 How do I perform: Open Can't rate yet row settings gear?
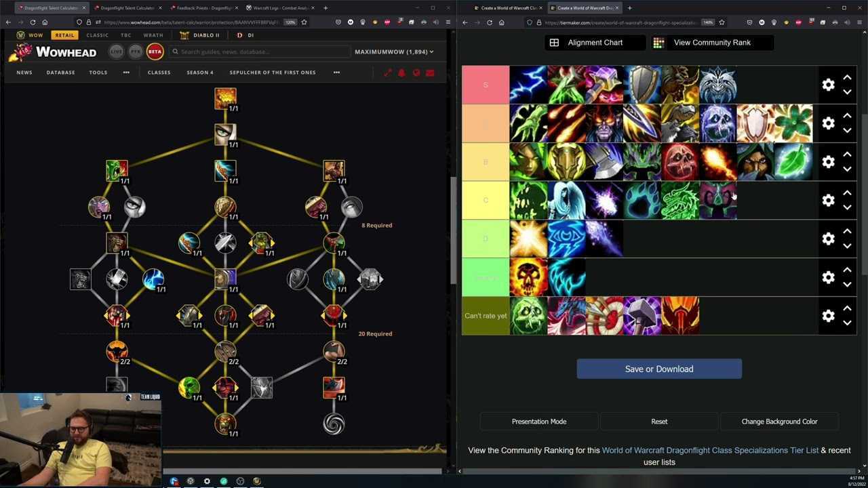pyautogui.click(x=828, y=316)
